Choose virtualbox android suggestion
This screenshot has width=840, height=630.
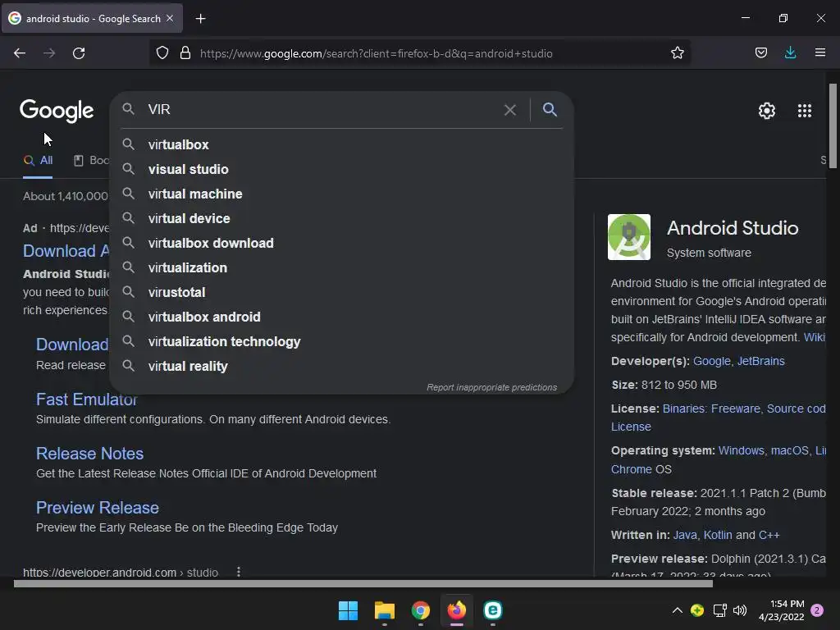[341, 317]
